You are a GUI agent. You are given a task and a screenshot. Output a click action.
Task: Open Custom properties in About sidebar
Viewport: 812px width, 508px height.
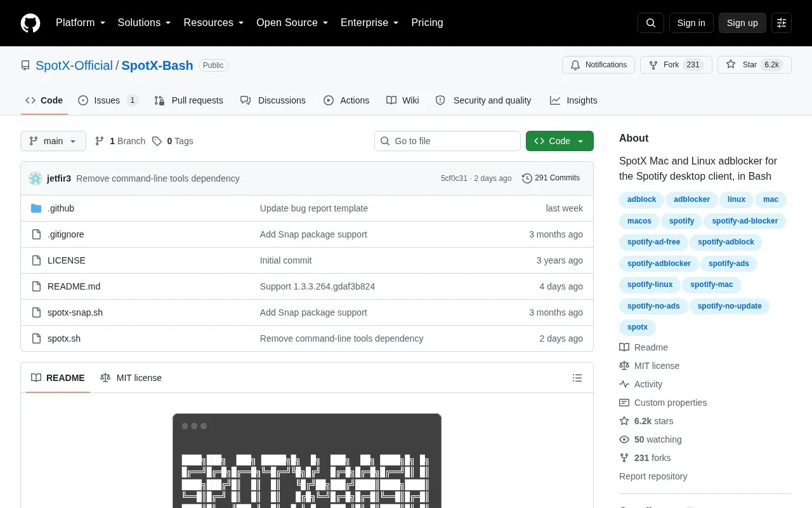663,403
